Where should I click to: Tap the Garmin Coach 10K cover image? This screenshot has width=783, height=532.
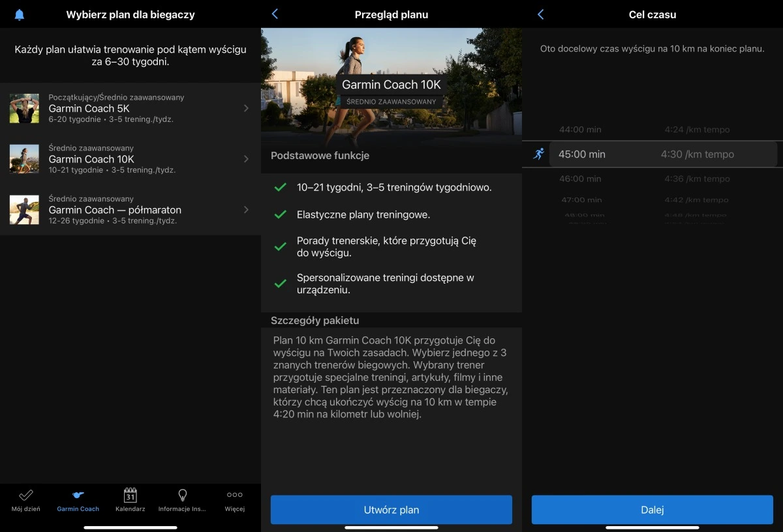coord(391,85)
